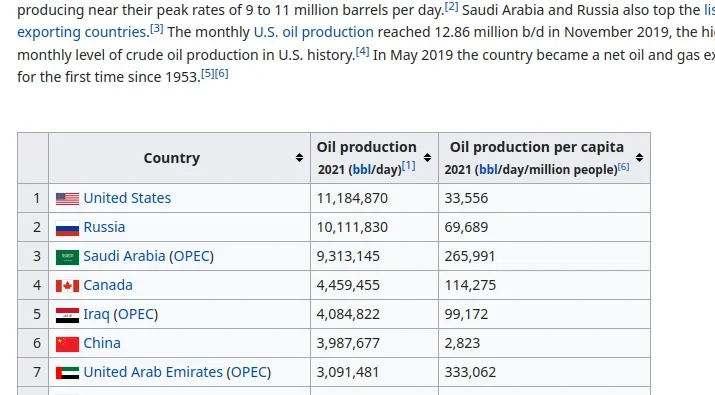This screenshot has height=395, width=715.
Task: Click citation reference [4] after U.S. history
Action: [363, 51]
